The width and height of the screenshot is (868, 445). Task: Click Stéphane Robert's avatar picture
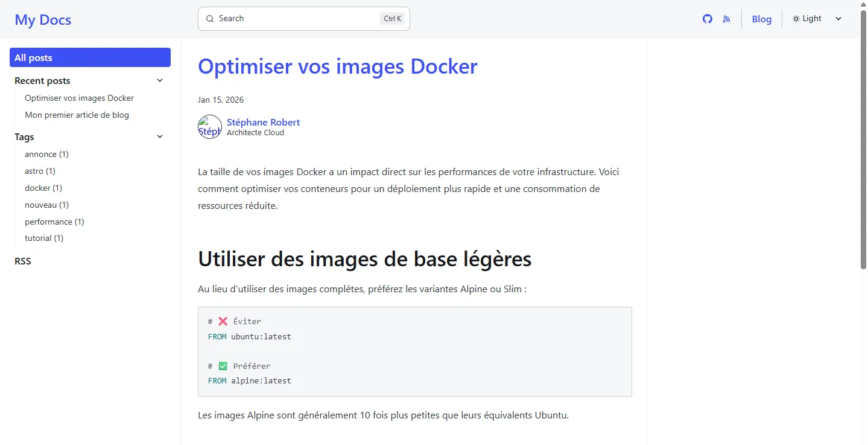[x=209, y=127]
